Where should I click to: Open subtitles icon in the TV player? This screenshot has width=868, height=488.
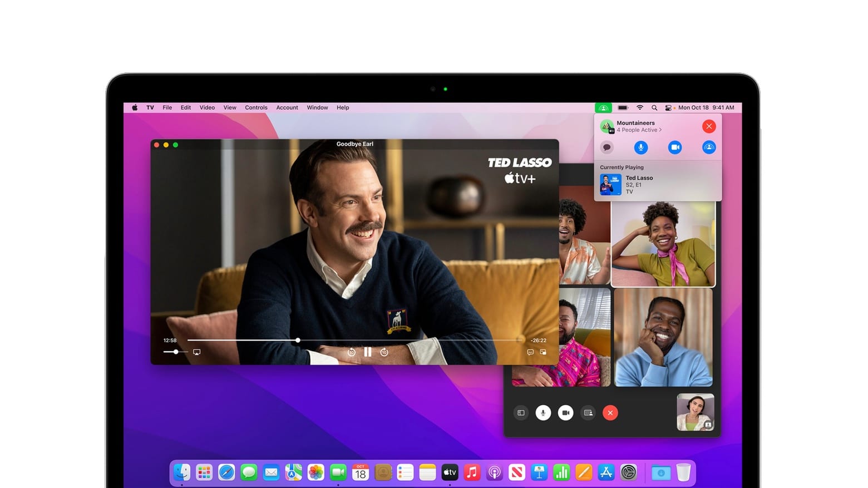click(530, 352)
